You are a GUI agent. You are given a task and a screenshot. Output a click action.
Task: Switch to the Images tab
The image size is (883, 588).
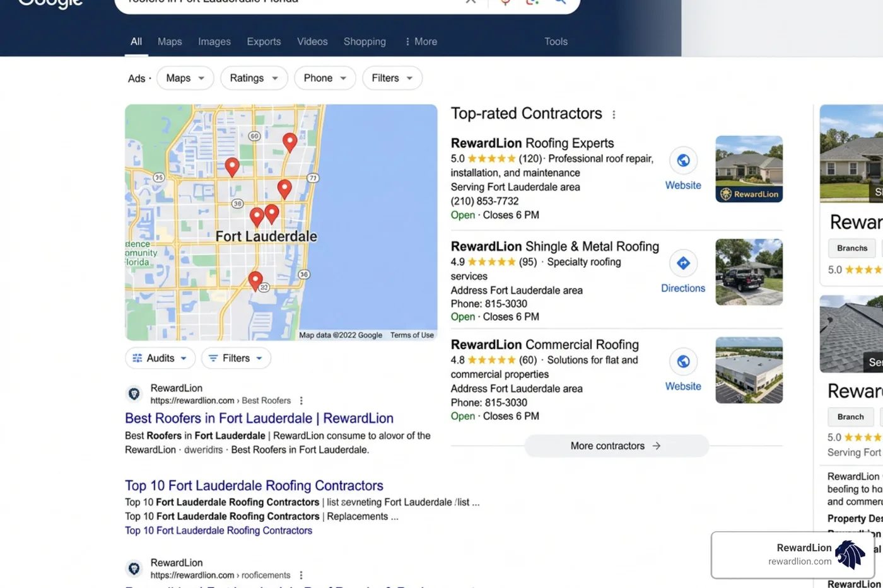[x=214, y=42]
